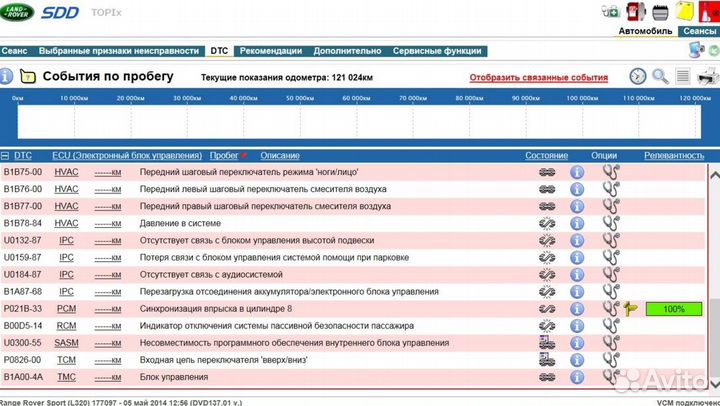720x406 pixels.
Task: Click the signpost icon in P021B-33 row
Action: [629, 309]
